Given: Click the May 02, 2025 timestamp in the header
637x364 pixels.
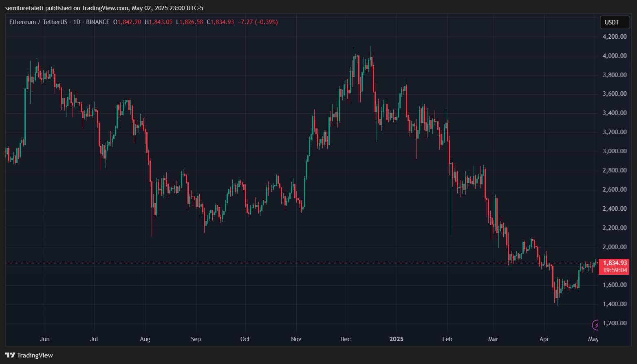Looking at the screenshot, I should 151,8.
